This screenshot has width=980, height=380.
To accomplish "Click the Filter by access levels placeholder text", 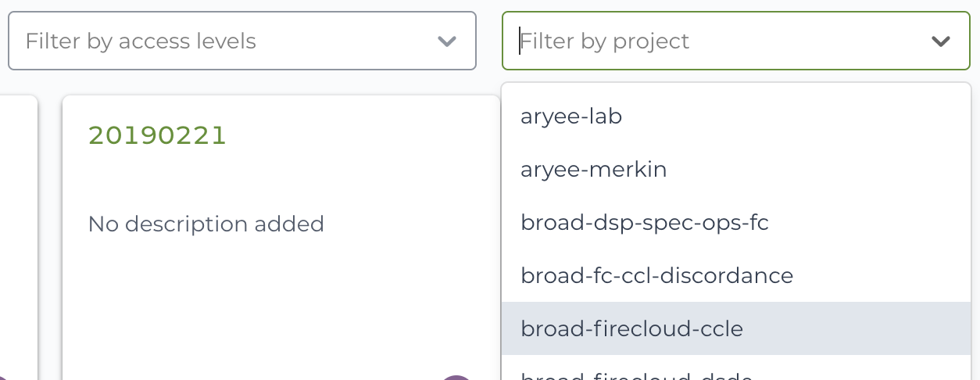I will pos(141,41).
